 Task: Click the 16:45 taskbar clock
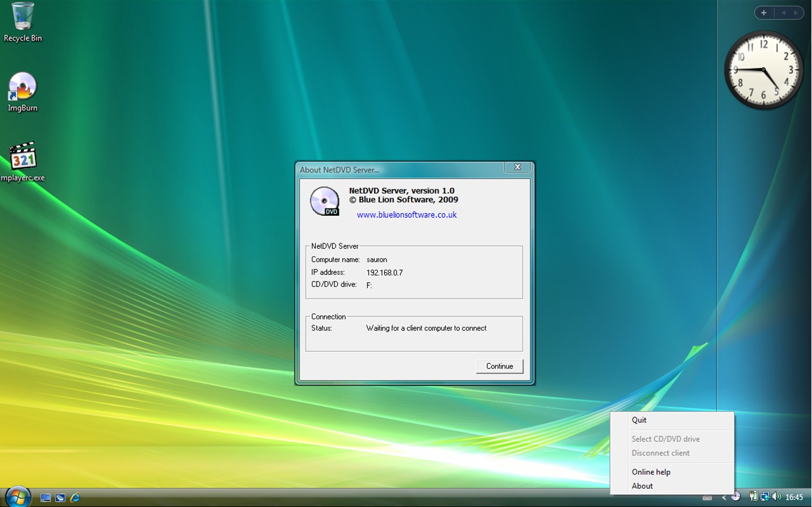[x=794, y=497]
